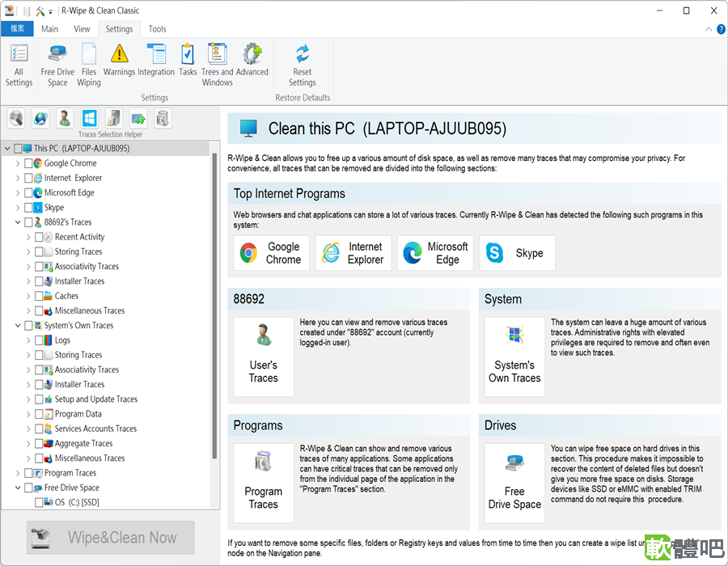Viewport: 728px width, 566px height.
Task: Open Google Chrome tile in Top Internet Programs
Action: pos(271,253)
